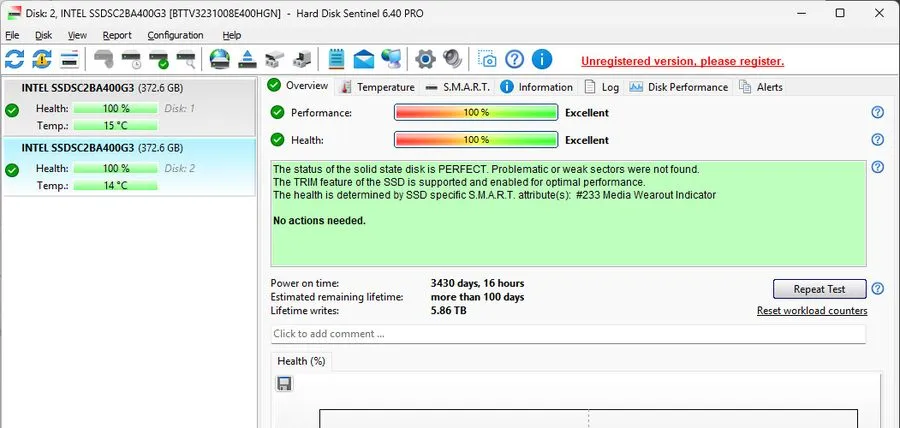Click the Repeat Test button
The height and width of the screenshot is (428, 900).
[x=819, y=289]
